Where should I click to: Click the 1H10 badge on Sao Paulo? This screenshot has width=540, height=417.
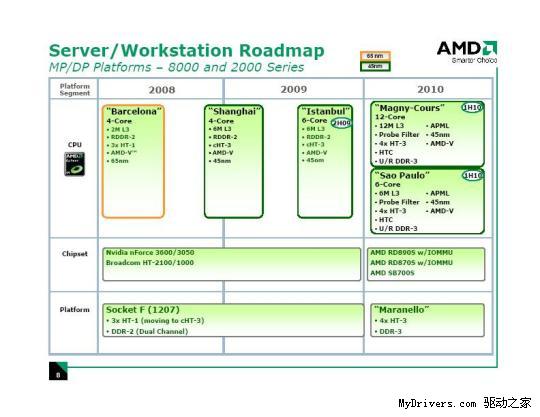(472, 176)
